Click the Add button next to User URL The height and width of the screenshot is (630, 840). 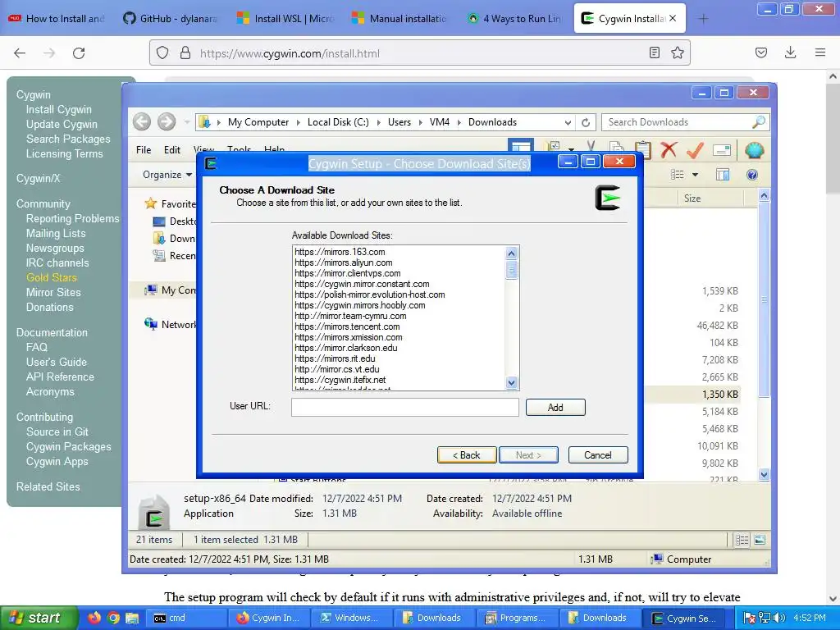(555, 407)
